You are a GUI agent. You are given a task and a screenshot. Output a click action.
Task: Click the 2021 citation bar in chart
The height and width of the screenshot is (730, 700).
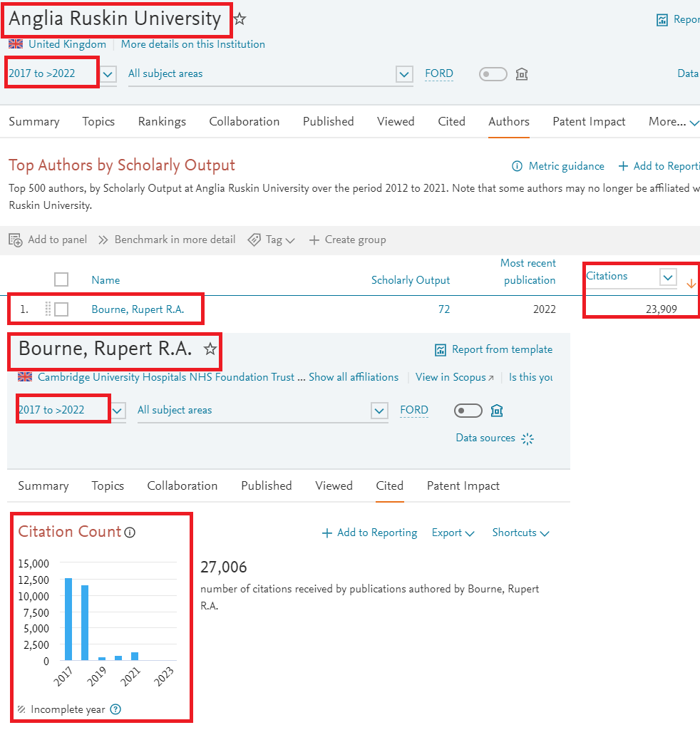(135, 657)
